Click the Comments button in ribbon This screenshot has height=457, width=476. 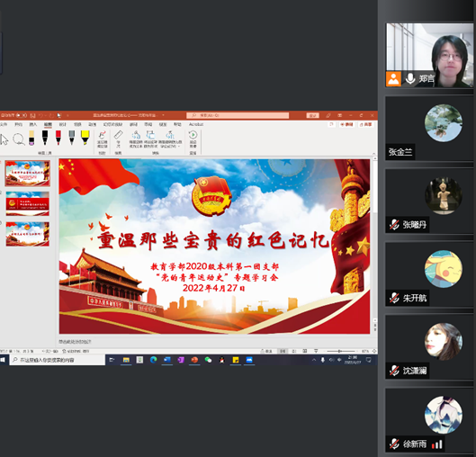coord(332,124)
